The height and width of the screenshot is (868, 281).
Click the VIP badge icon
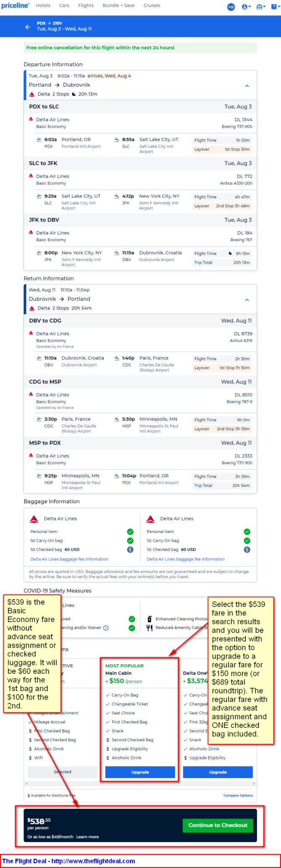pyautogui.click(x=231, y=7)
